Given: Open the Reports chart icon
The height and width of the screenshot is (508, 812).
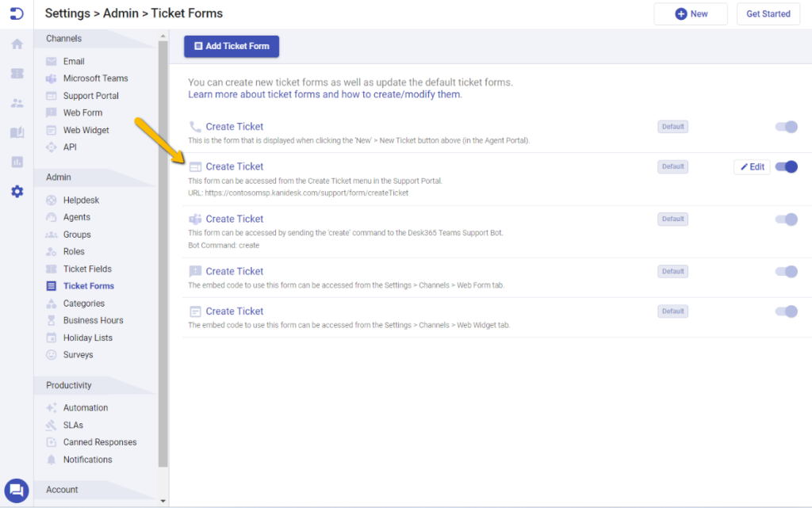Looking at the screenshot, I should click(17, 162).
